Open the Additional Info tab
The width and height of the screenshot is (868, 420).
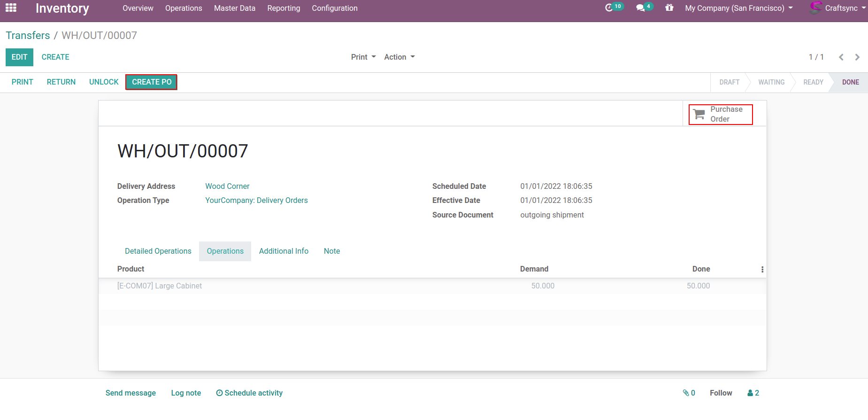tap(284, 251)
